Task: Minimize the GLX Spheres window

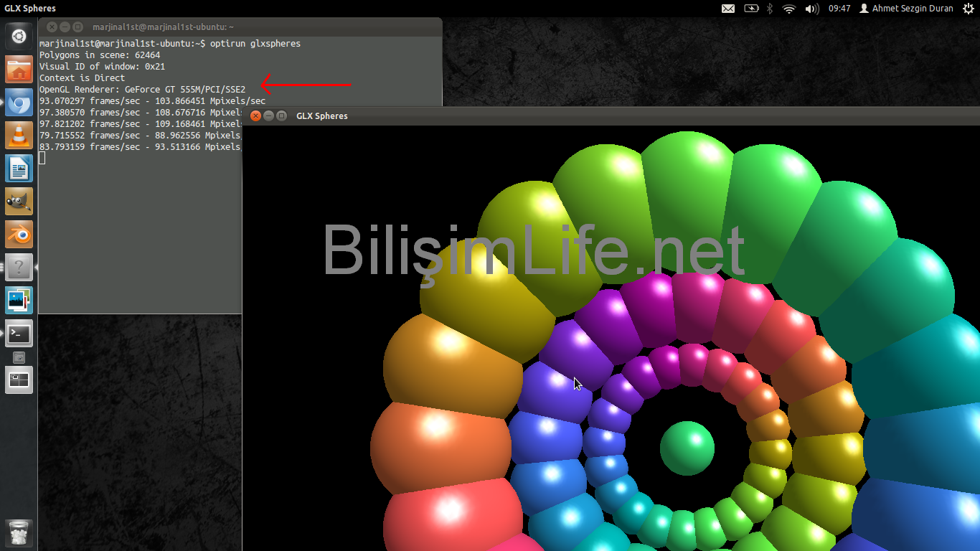Action: click(x=268, y=116)
